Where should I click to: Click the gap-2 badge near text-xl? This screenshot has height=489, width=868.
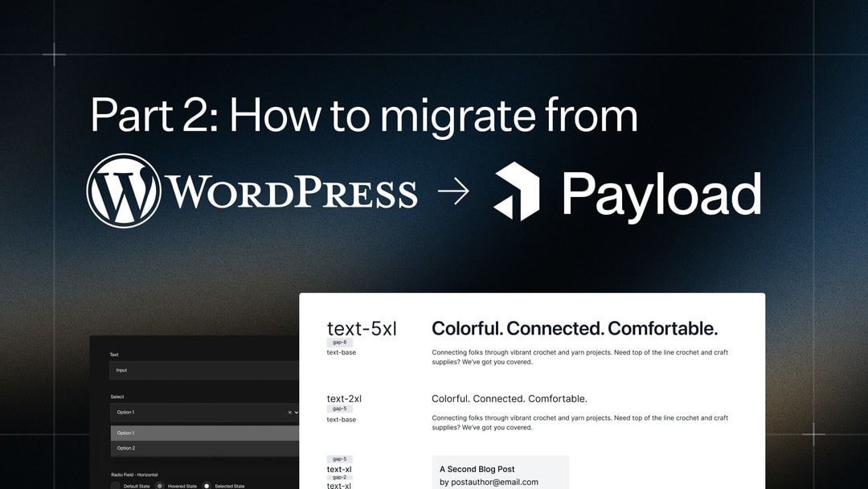click(x=340, y=477)
